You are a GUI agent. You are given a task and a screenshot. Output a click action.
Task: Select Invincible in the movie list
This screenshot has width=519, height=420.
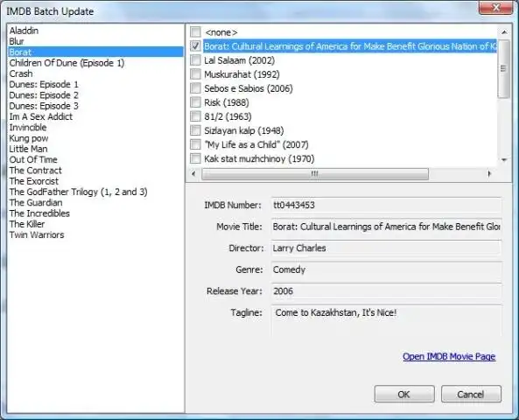pos(28,128)
